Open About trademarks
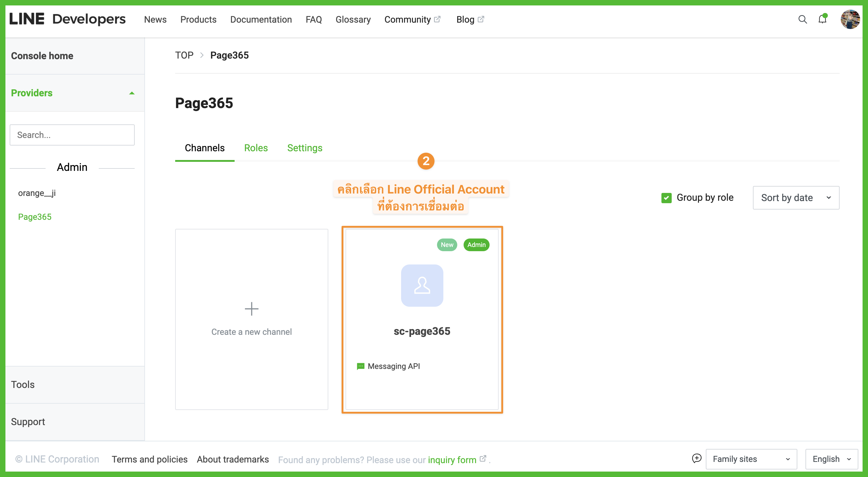 [x=233, y=459]
